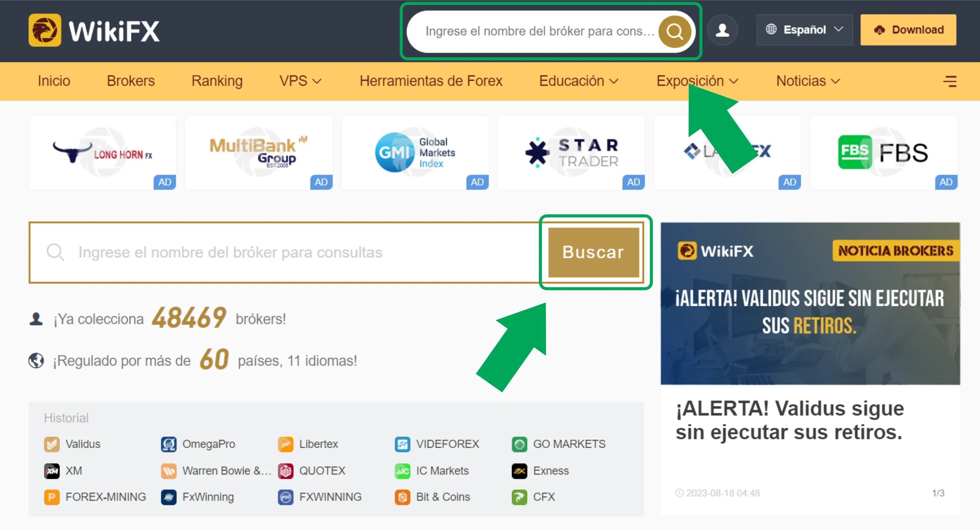Open the ¡ALERTA! Validus news headline
980x530 pixels.
(x=790, y=420)
